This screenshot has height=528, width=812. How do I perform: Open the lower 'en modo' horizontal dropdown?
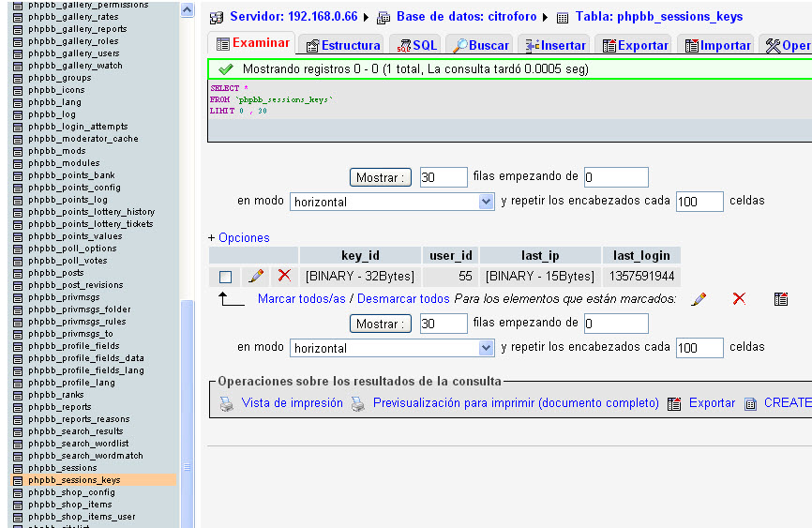click(392, 348)
